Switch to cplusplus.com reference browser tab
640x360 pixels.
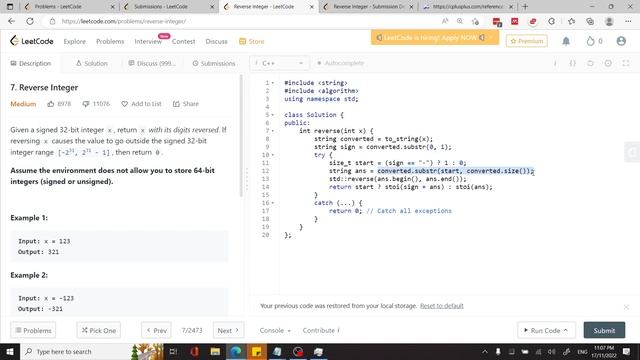pos(468,7)
